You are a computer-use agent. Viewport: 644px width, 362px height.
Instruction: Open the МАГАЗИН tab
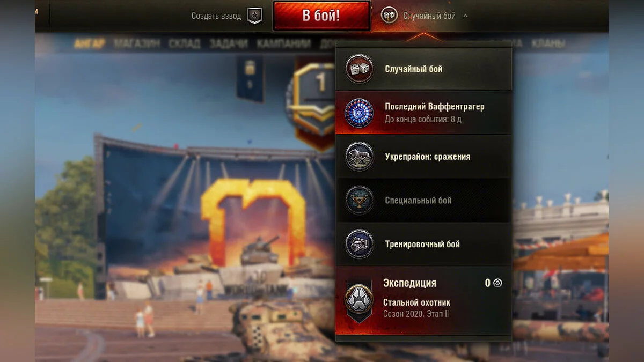tap(137, 43)
